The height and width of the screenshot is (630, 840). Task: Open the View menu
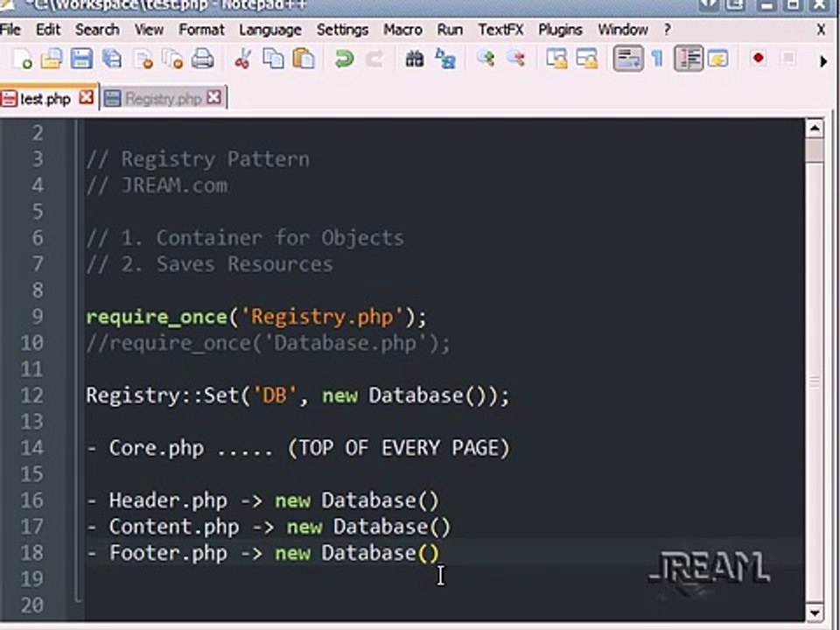click(149, 30)
